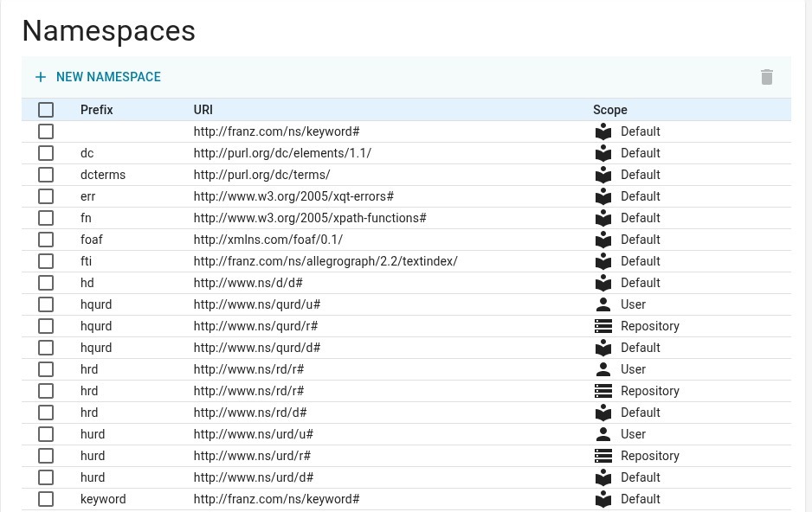The image size is (812, 512).
Task: Click the URI http://www.w3.org/2005/xqt-errors#
Action: point(293,196)
